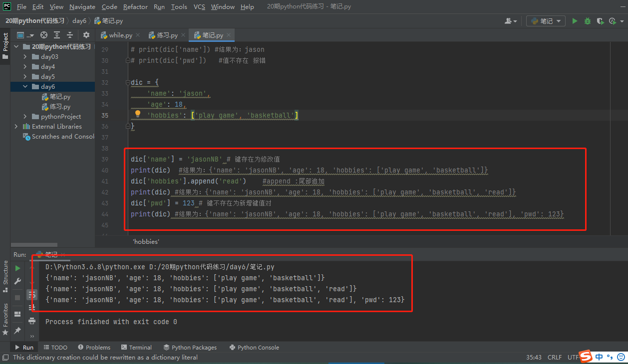Viewport: 628px width, 364px height.
Task: Run with coverage shield icon
Action: coord(600,21)
